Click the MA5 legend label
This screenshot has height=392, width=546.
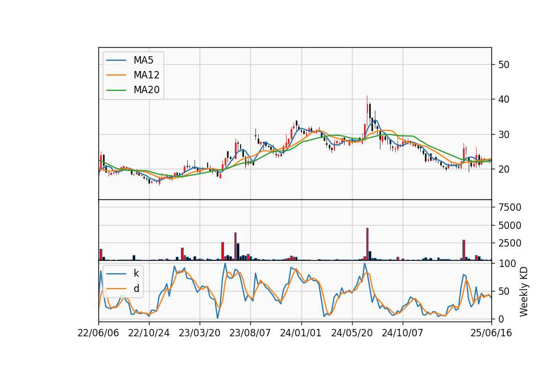coord(143,60)
